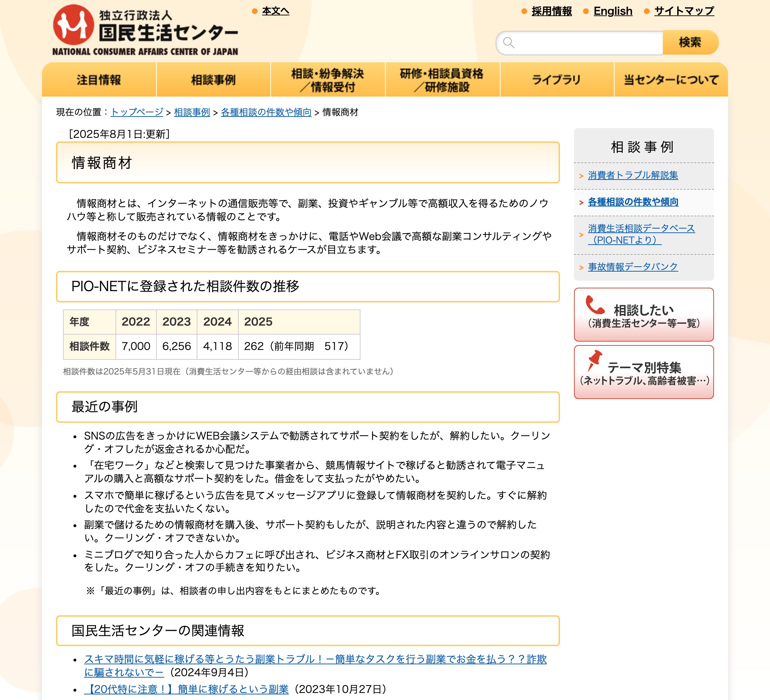Image resolution: width=770 pixels, height=700 pixels.
Task: Click the orange bullet before English
Action: tap(586, 12)
